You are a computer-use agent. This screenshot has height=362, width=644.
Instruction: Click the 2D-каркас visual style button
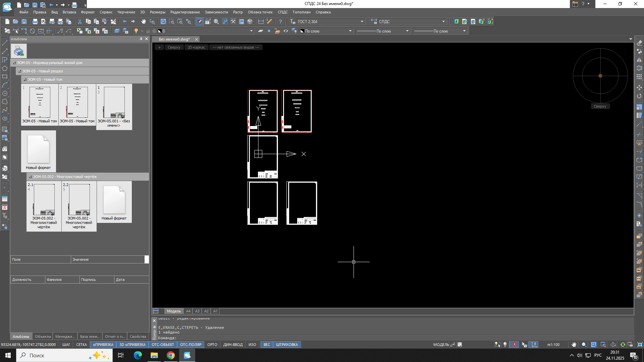(196, 47)
